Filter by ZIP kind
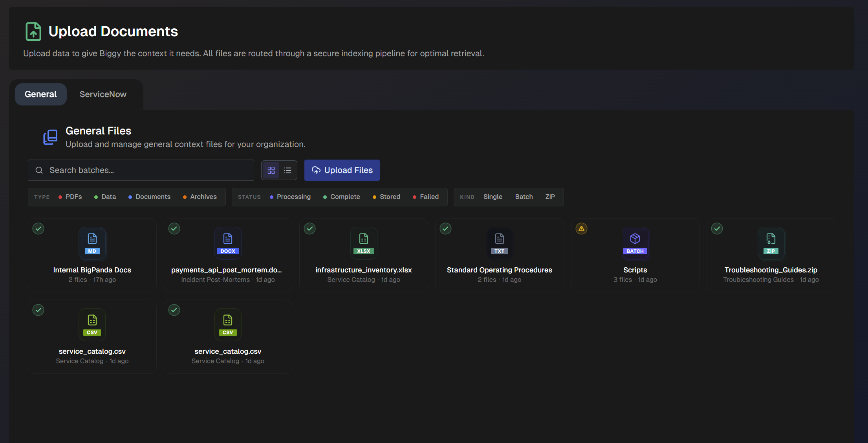The width and height of the screenshot is (868, 443). [x=550, y=197]
